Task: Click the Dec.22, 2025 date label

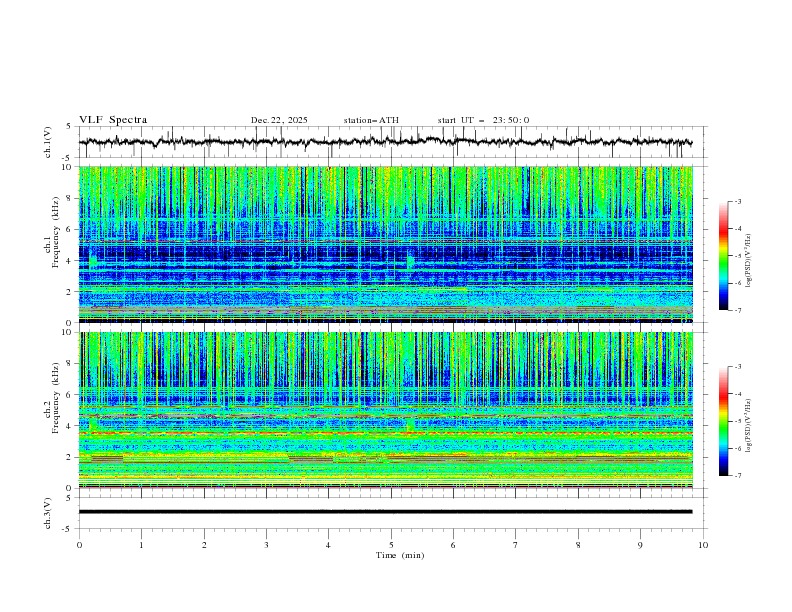Action: point(279,120)
